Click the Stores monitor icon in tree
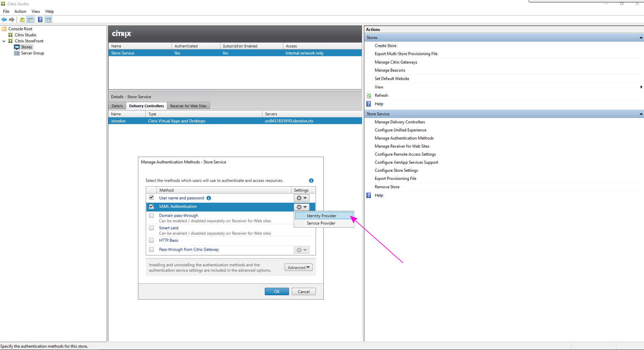Viewport: 644px width, 350px height. tap(17, 47)
